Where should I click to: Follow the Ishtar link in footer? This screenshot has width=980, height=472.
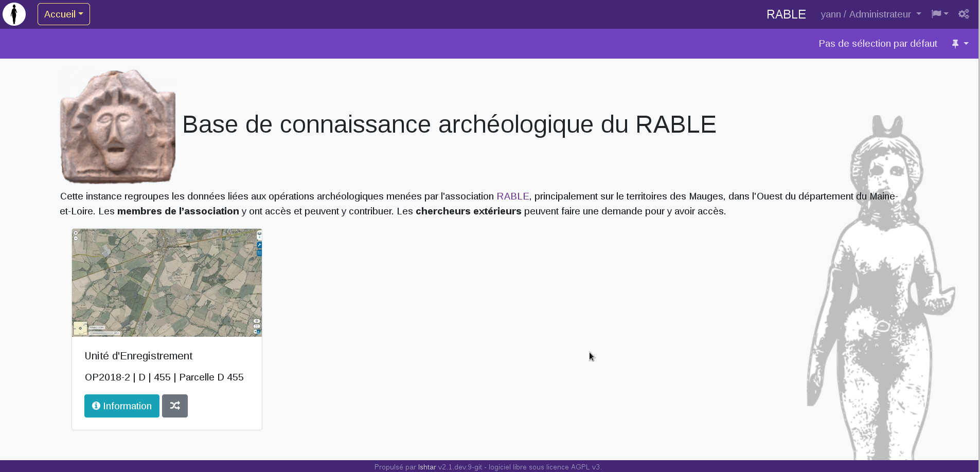pyautogui.click(x=427, y=467)
